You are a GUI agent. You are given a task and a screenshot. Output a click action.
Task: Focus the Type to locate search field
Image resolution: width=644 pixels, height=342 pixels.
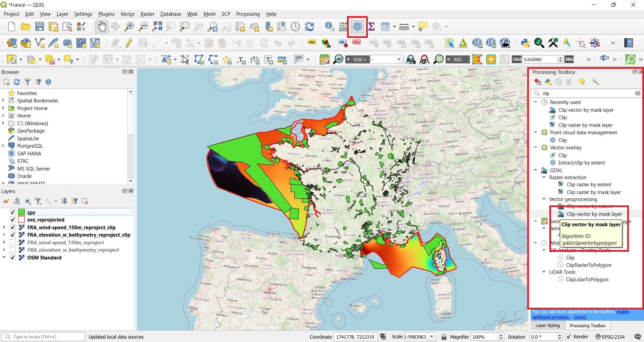coord(43,337)
